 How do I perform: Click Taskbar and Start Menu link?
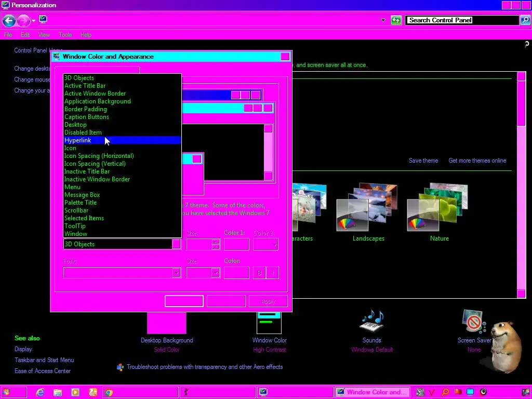click(44, 360)
